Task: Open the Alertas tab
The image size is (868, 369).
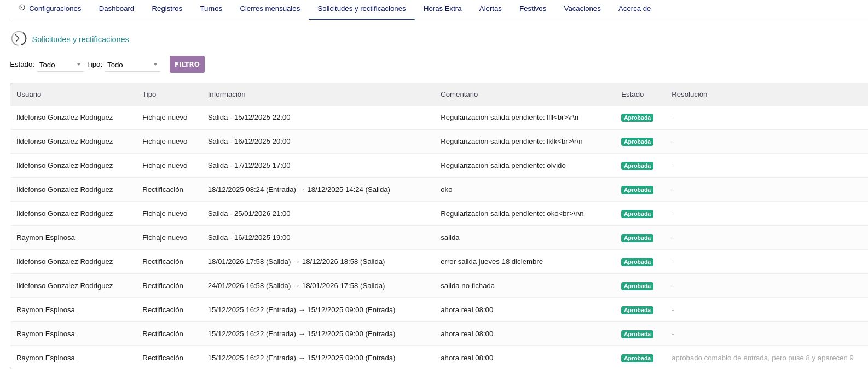Action: [490, 9]
